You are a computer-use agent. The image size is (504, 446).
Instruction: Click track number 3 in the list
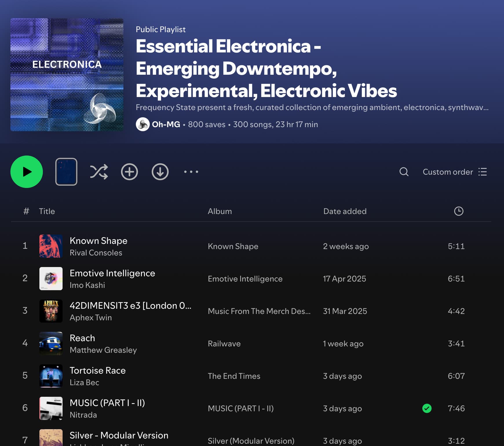click(x=25, y=311)
